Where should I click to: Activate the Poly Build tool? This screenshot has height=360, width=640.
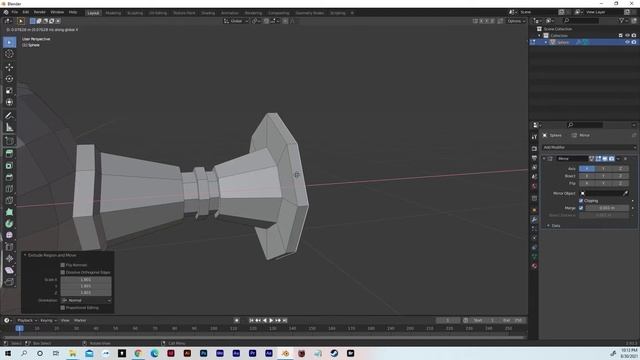pyautogui.click(x=9, y=212)
